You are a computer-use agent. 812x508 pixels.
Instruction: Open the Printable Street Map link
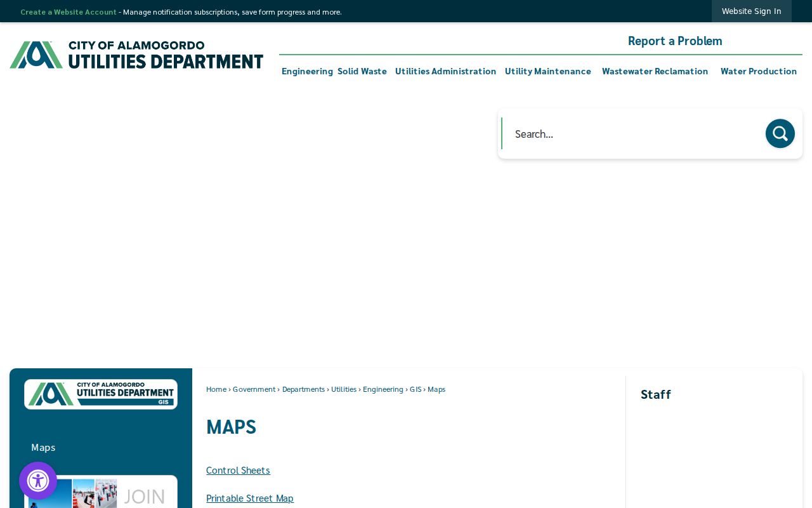(x=250, y=498)
